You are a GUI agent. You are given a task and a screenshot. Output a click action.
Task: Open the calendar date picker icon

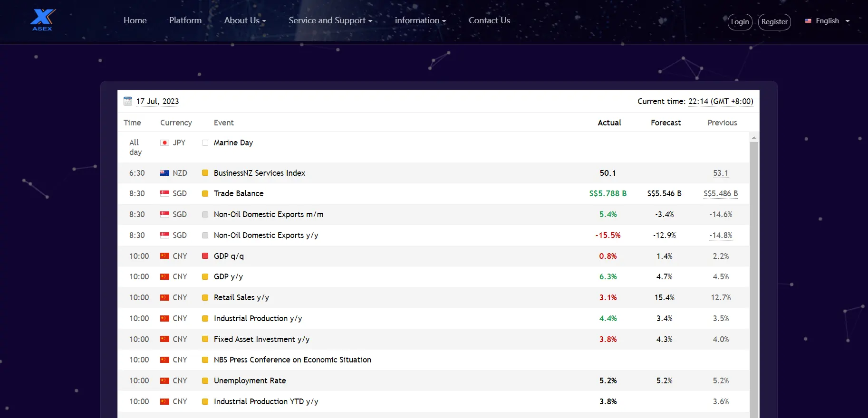click(128, 101)
